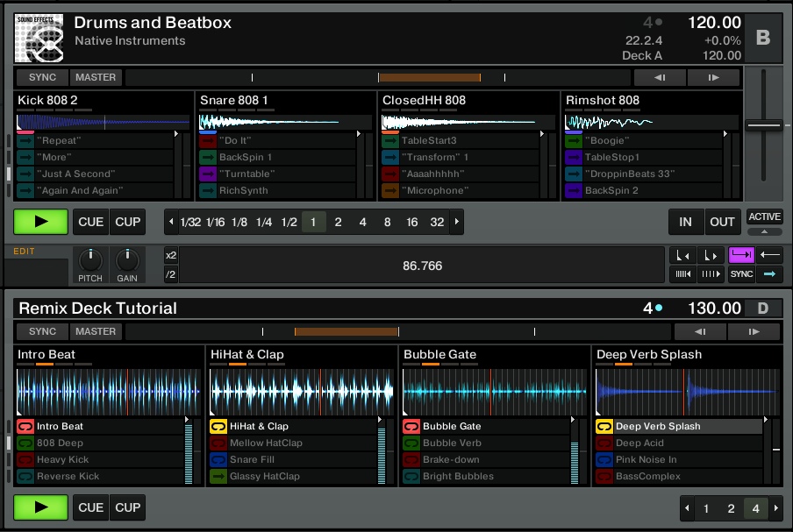Screen dimensions: 793x532
Task: Toggle SYNC on the Drums and Beatbox deck
Action: point(42,77)
